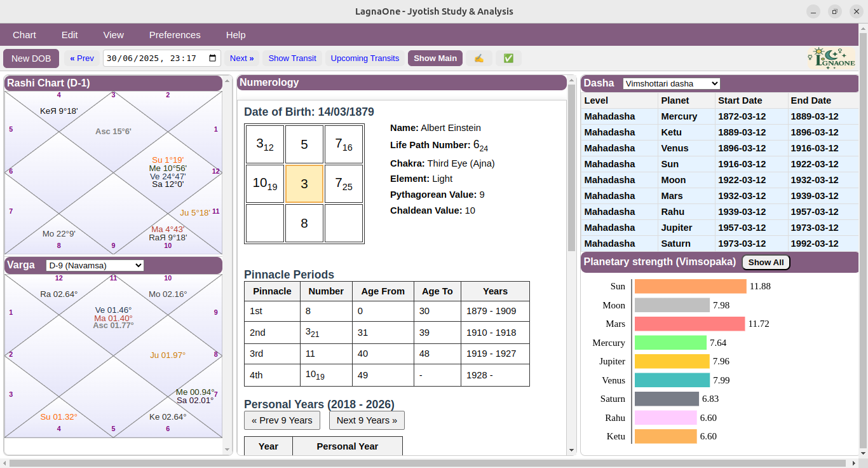Viewport: 868px width, 468px height.
Task: Click the left chart panel scroll down arrow
Action: pyautogui.click(x=227, y=450)
